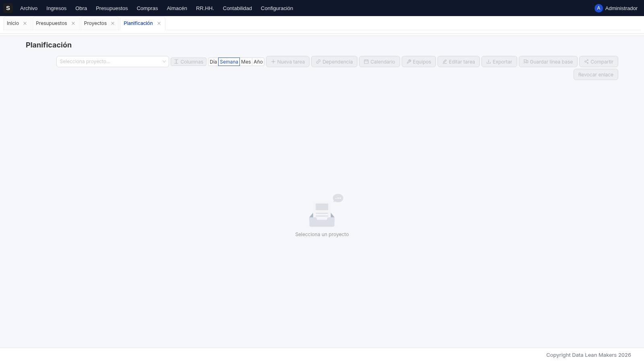Open the Obra menu

[81, 8]
